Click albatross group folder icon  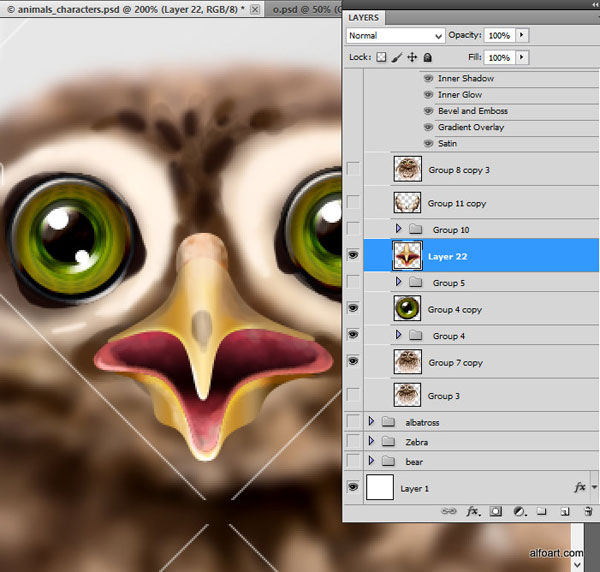pos(388,422)
